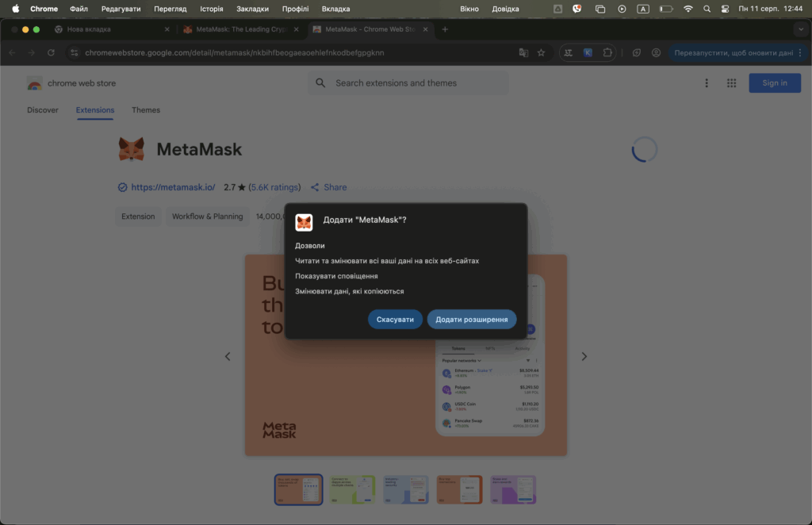812x525 pixels.
Task: Click the Скасувати button in dialog
Action: coord(395,319)
